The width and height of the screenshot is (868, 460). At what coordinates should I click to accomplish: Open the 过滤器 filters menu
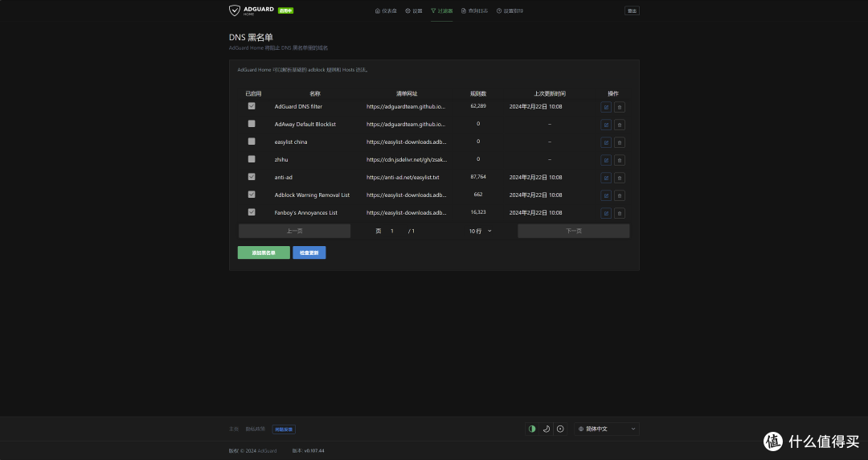tap(442, 11)
